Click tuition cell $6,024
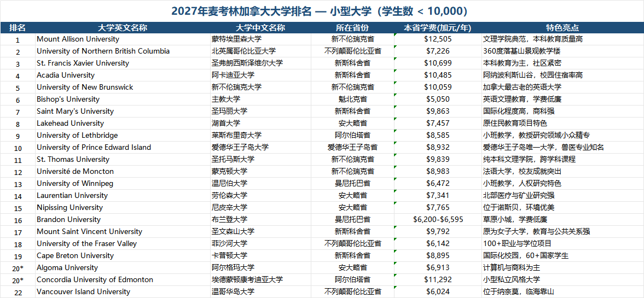 point(437,291)
